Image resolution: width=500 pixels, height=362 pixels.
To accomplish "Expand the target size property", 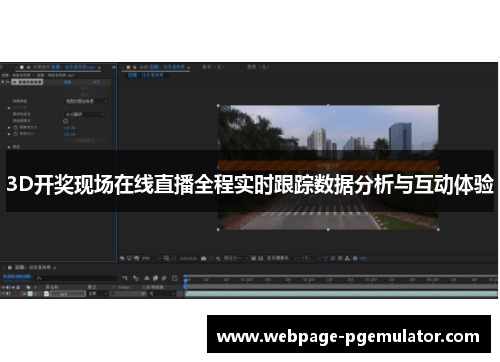I will click(x=9, y=134).
